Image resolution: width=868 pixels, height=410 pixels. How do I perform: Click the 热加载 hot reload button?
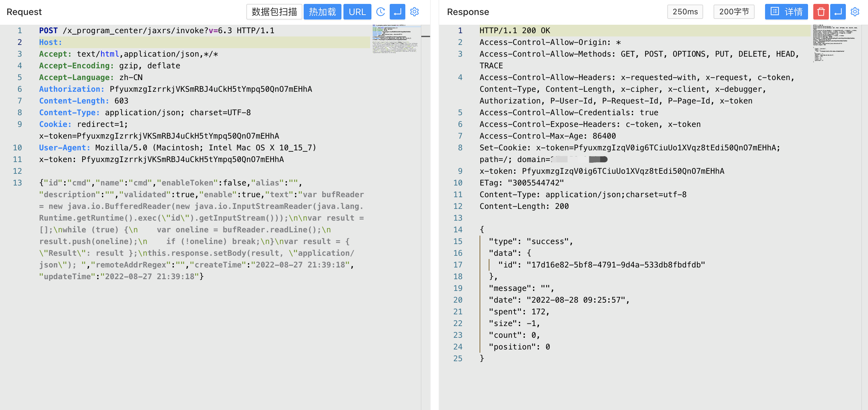tap(322, 12)
